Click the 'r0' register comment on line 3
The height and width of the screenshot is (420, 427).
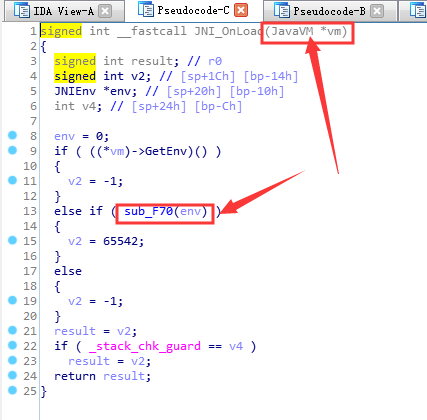point(215,61)
